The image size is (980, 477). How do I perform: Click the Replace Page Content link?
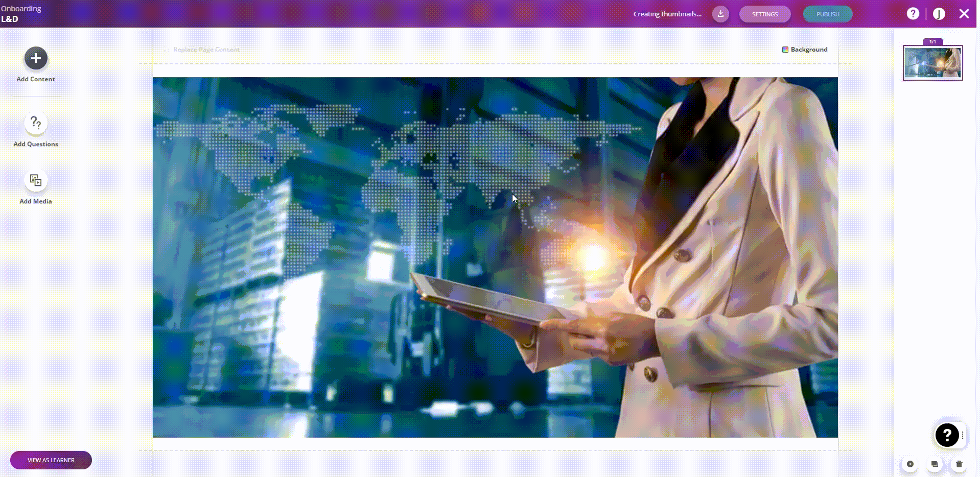(x=206, y=50)
